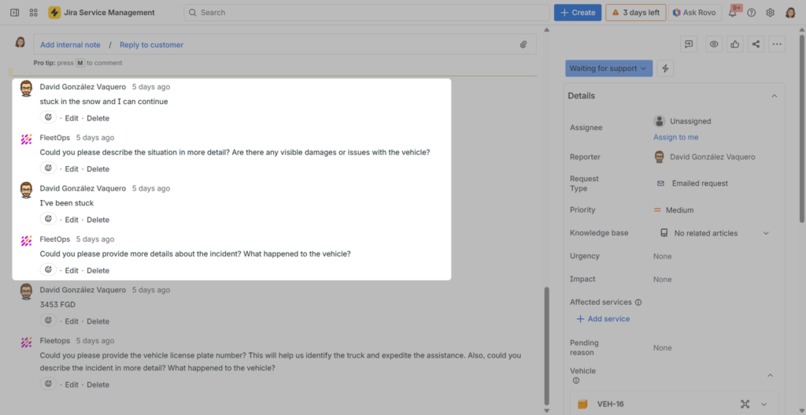
Task: Click David's avatar on '3453 FGD' comment
Action: [x=26, y=292]
